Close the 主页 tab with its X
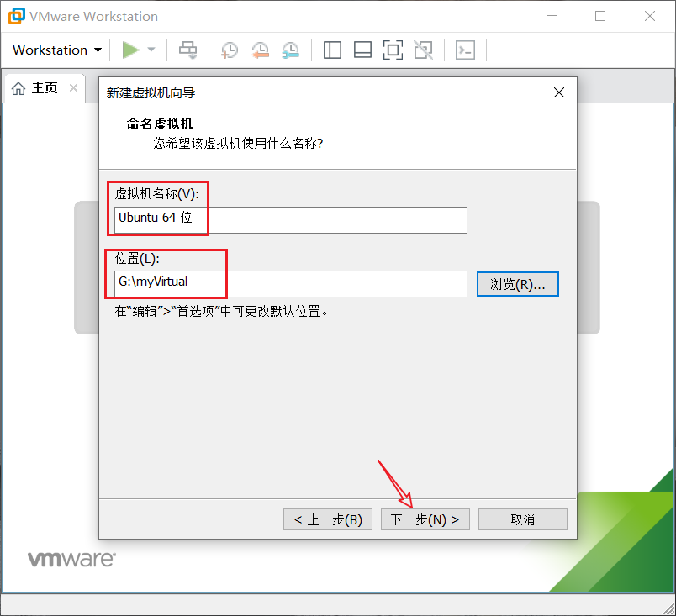Image resolution: width=676 pixels, height=616 pixels. pos(74,88)
